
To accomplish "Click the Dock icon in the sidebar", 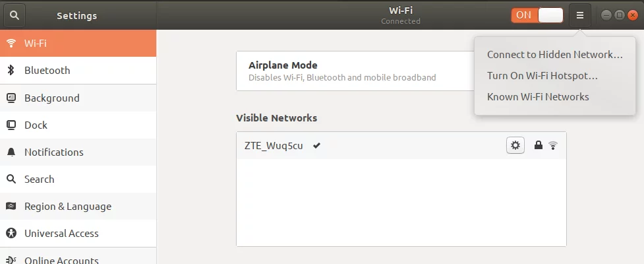I will (x=11, y=125).
